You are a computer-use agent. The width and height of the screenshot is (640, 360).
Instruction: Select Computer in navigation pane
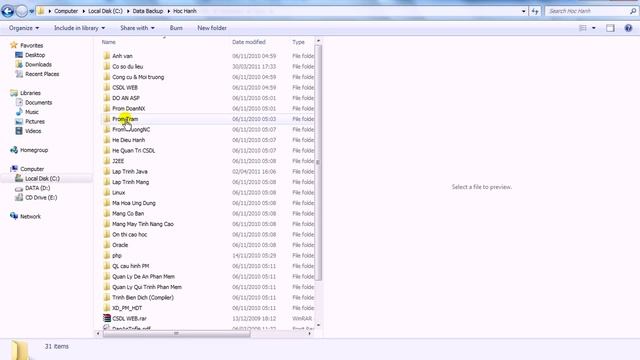[32, 169]
